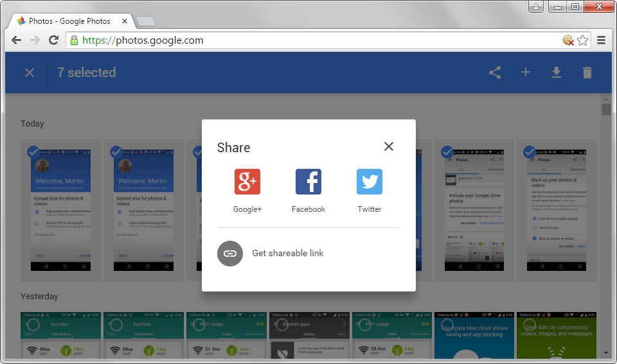Viewport: 617px width, 364px height.
Task: Go back in browser
Action: 16,40
